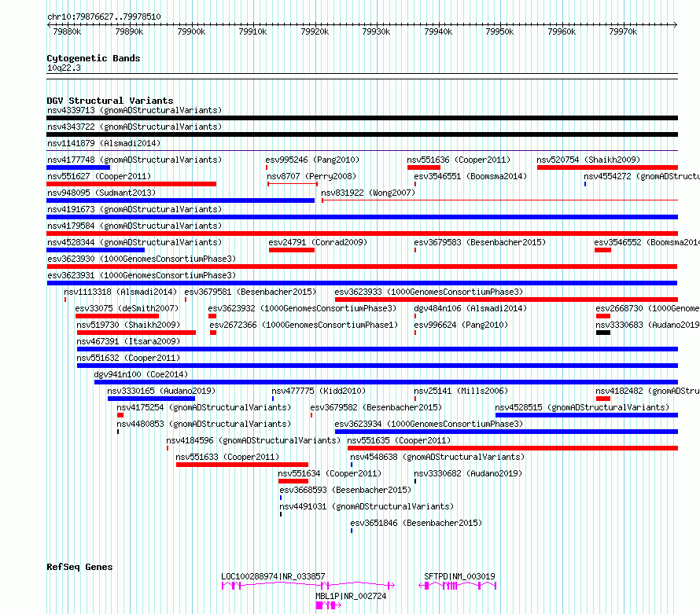Open the nsv551633 (Cooper2011) variant bar
Screen dimensions: 700x614
tap(242, 465)
